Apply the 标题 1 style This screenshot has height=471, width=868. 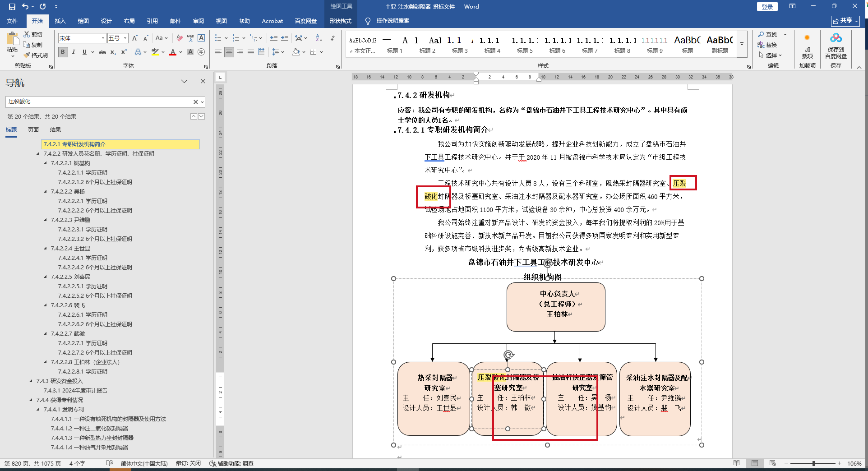point(395,45)
